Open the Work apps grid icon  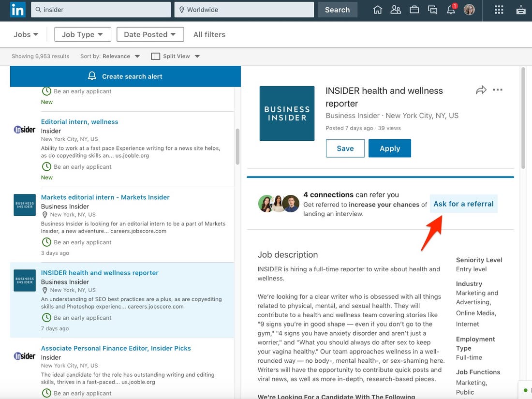(499, 9)
